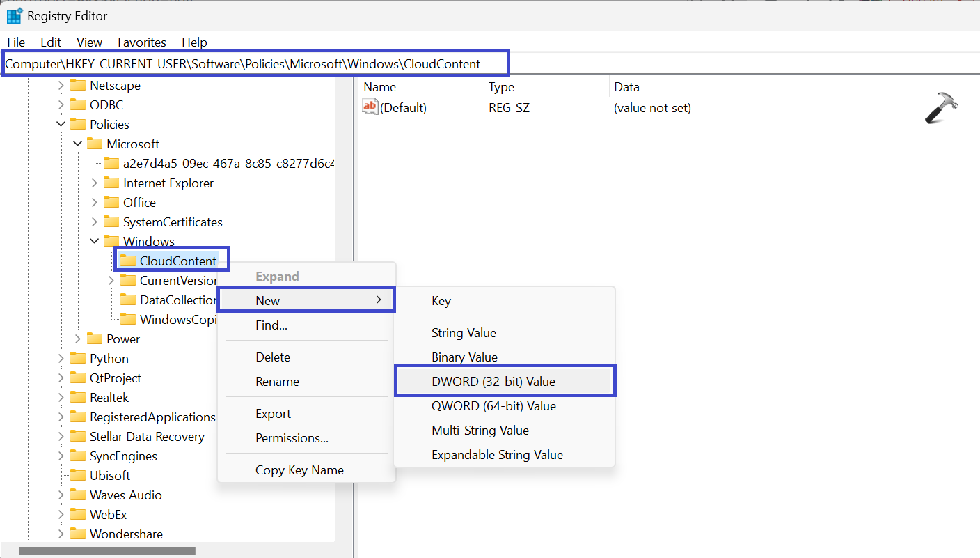Click the hammer logo icon at top right
980x558 pixels.
pyautogui.click(x=941, y=109)
